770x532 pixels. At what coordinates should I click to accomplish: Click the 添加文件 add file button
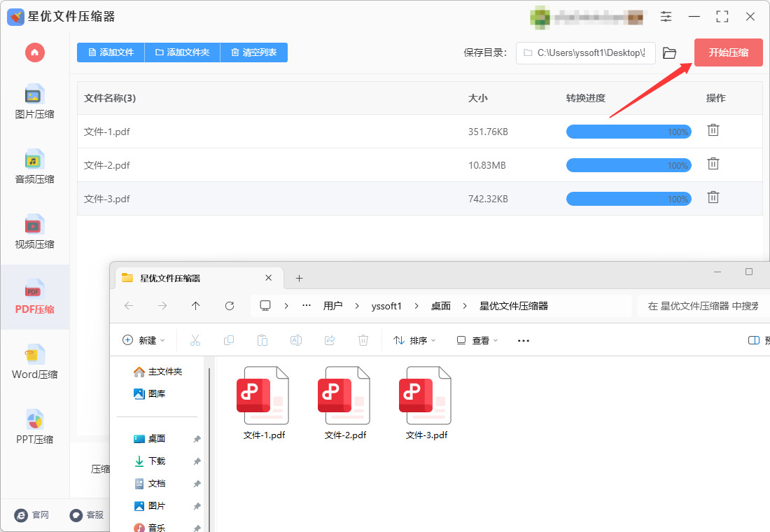(111, 52)
